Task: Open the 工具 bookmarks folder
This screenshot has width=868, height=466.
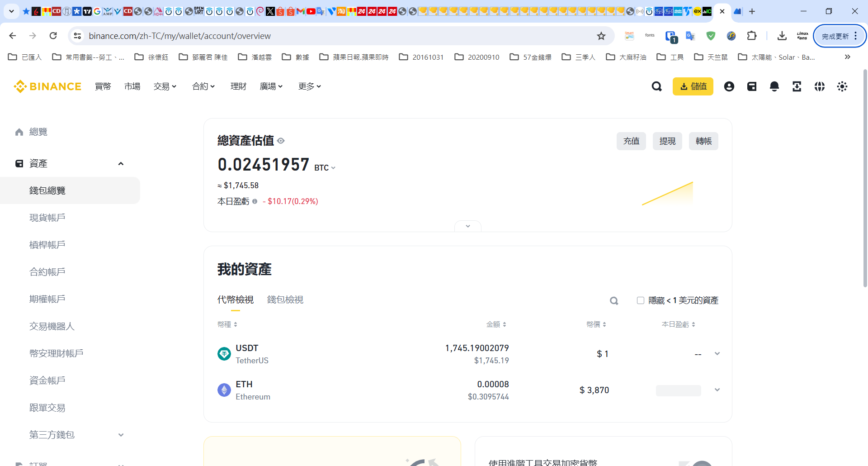Action: 670,57
